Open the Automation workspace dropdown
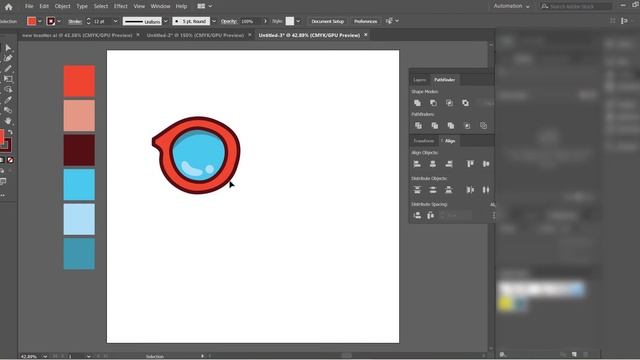Image resolution: width=640 pixels, height=360 pixels. pyautogui.click(x=511, y=6)
